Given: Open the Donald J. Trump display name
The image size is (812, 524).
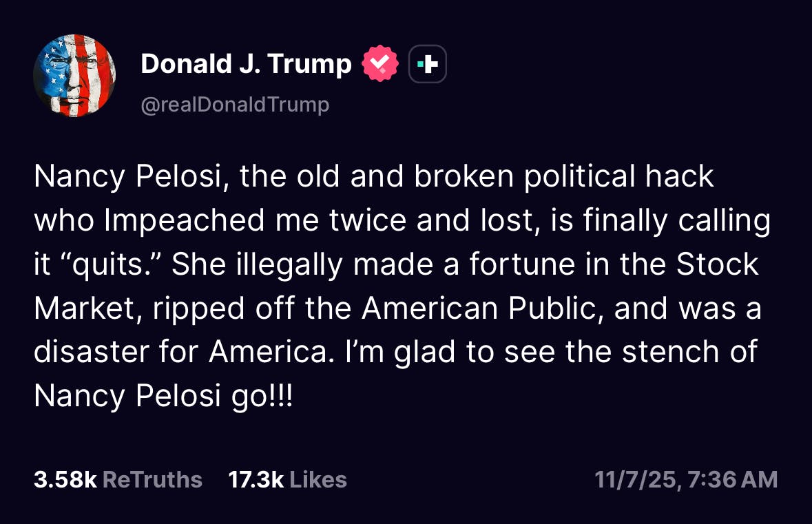Looking at the screenshot, I should (246, 64).
